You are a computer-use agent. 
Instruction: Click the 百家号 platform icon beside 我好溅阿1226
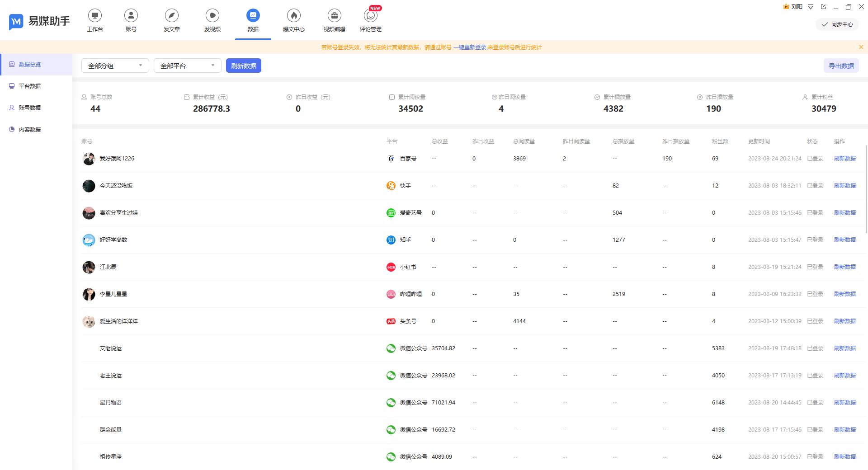coord(391,158)
